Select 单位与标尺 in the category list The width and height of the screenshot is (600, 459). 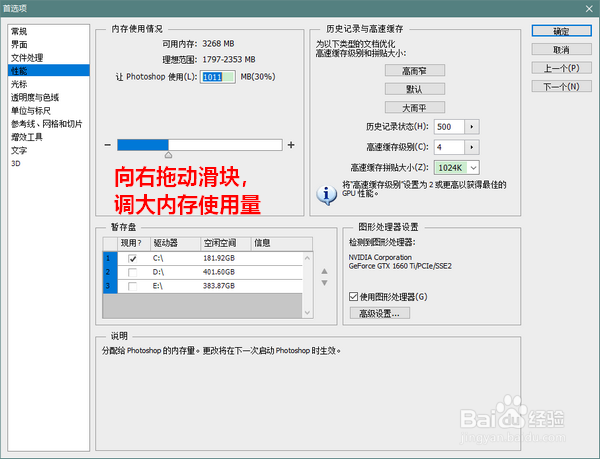(x=49, y=111)
